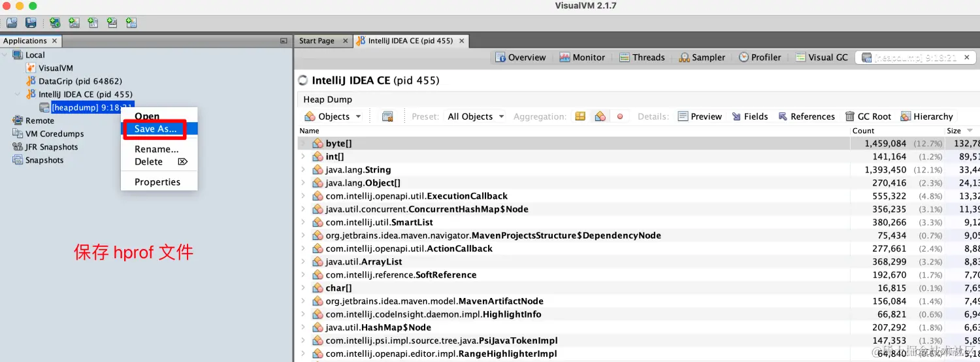Close the IntelliJ IDEA CE (pid 455) tab
The height and width of the screenshot is (362, 980).
461,41
